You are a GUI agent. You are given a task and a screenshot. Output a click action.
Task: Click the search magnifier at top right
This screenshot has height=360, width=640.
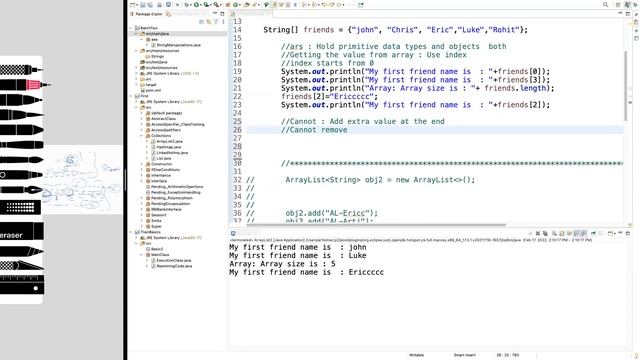(605, 4)
